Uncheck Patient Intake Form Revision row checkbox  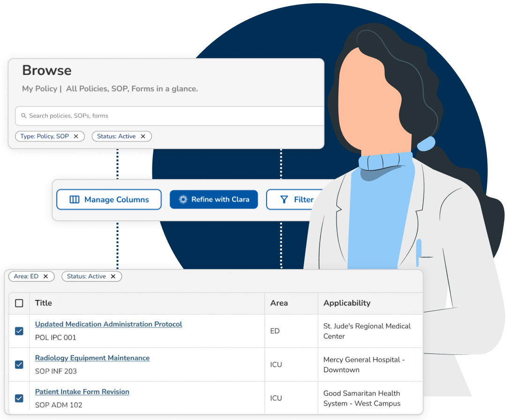click(x=19, y=398)
